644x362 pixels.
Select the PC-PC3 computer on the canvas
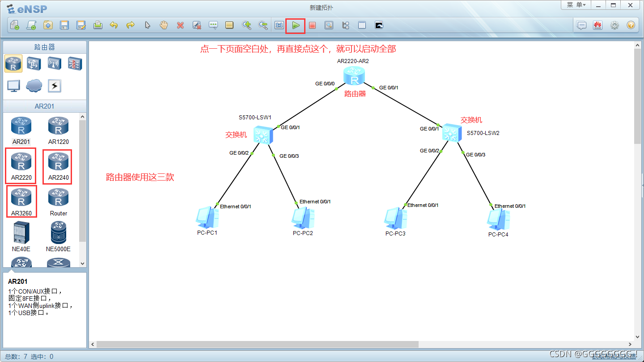[x=395, y=219]
